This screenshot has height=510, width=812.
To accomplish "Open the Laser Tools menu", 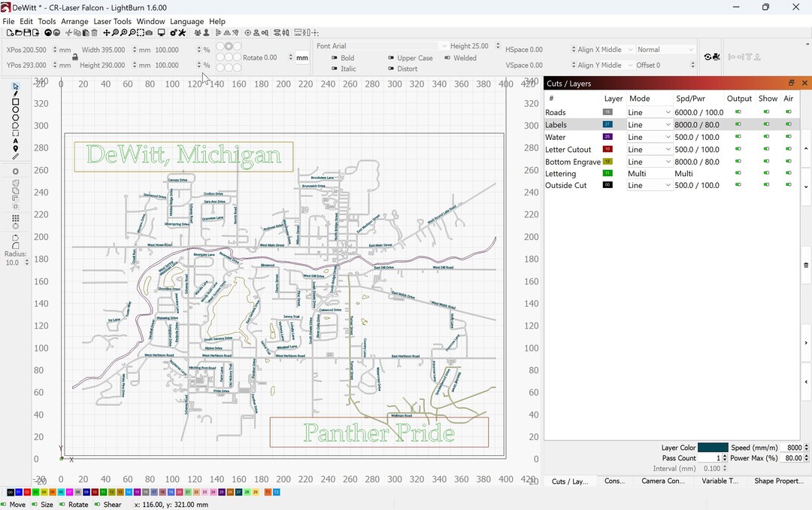I will point(112,21).
